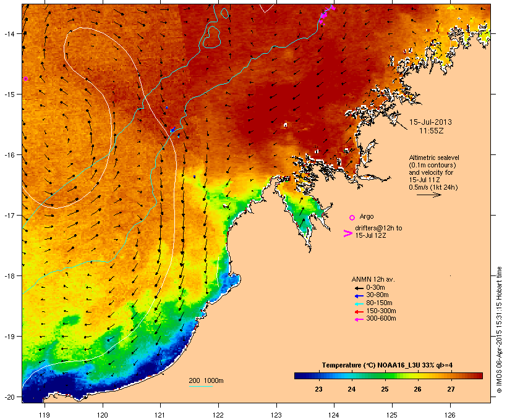Click the cyan 200 1000m isobath legend line
The height and width of the screenshot is (420, 507).
pyautogui.click(x=201, y=386)
